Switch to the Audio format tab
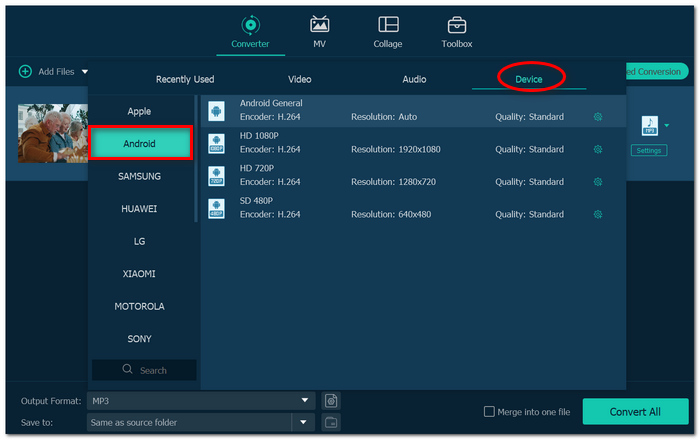The width and height of the screenshot is (700, 440). [414, 79]
